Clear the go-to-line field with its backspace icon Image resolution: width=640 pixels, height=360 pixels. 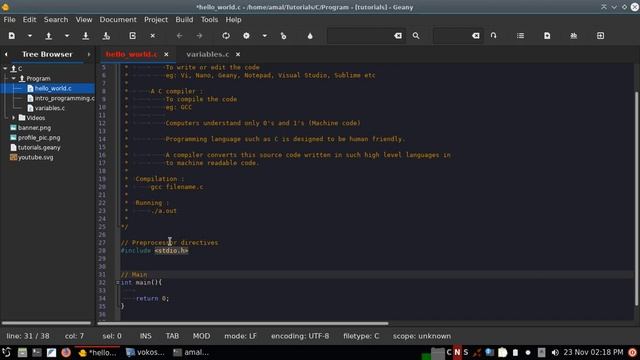pyautogui.click(x=476, y=36)
